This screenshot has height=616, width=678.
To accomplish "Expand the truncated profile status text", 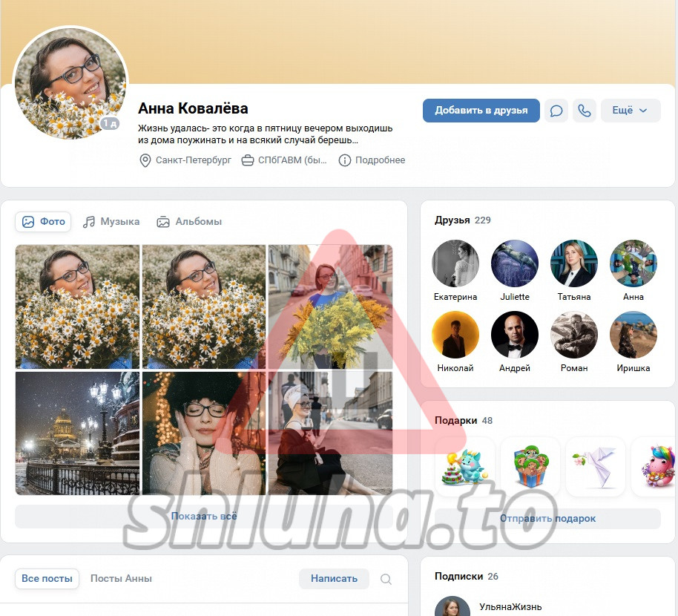I will tap(265, 134).
